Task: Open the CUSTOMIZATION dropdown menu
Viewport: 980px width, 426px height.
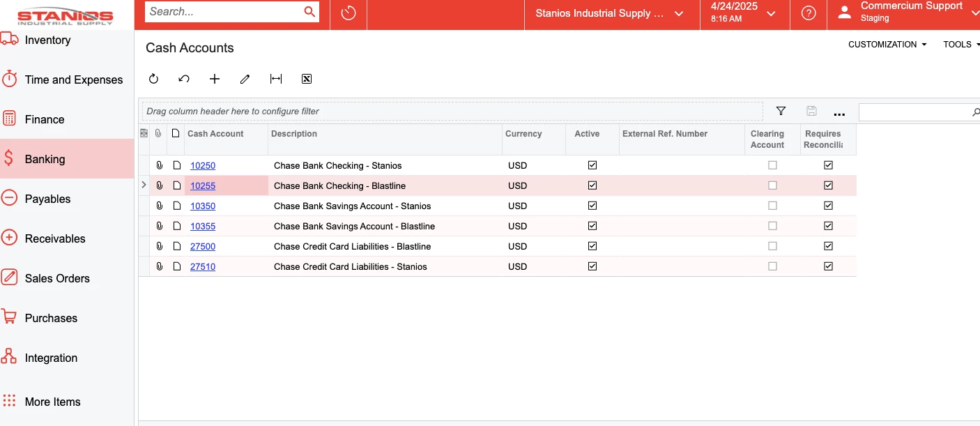Action: (x=887, y=44)
